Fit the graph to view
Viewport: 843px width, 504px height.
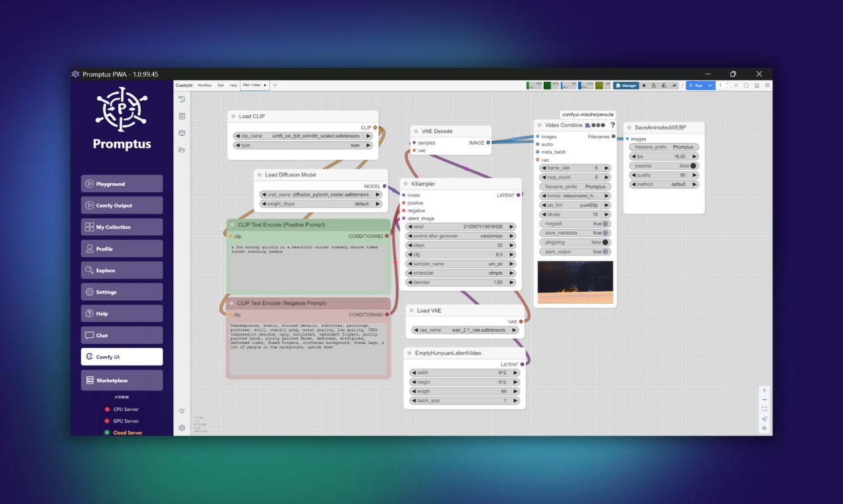765,409
